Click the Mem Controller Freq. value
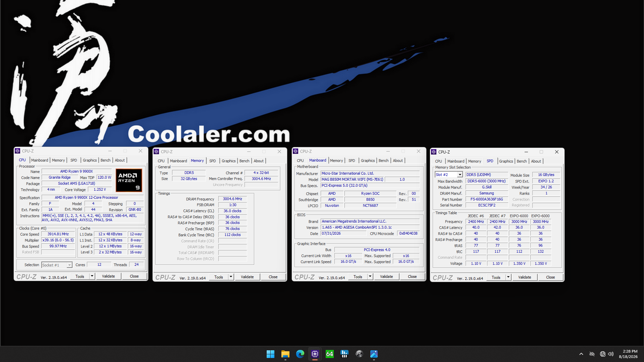Viewport: 644px width, 362px height. pos(261,179)
